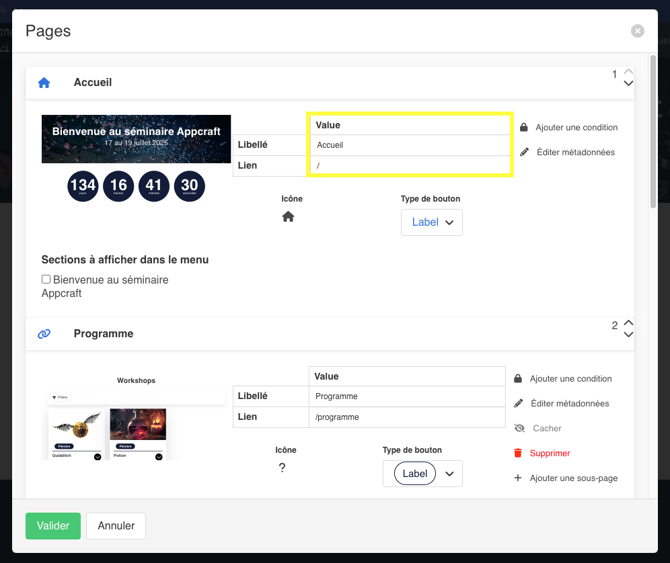This screenshot has height=563, width=670.
Task: Click the link icon beside Programme header
Action: pos(44,334)
